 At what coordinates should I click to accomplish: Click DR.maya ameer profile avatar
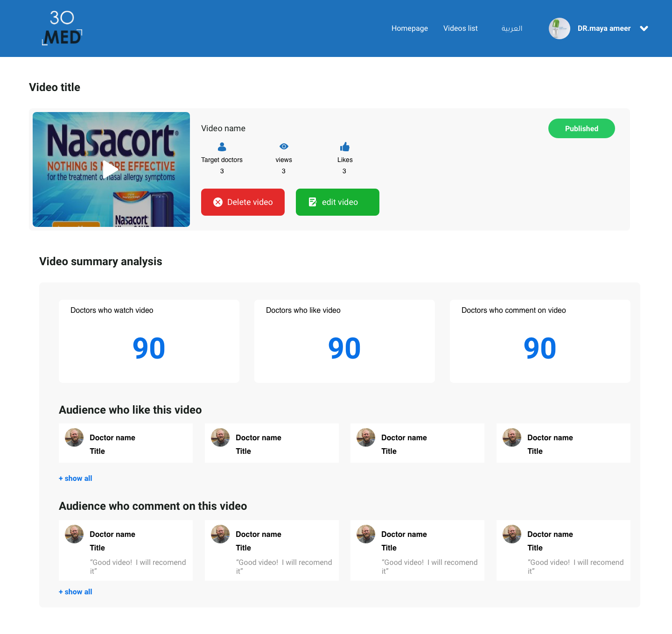[560, 28]
